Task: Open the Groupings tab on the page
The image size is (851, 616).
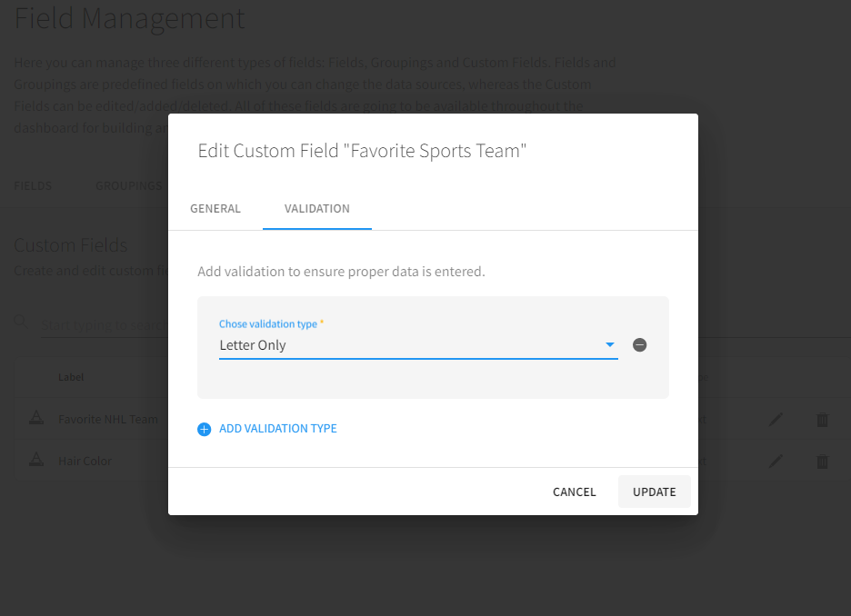Action: coord(128,186)
